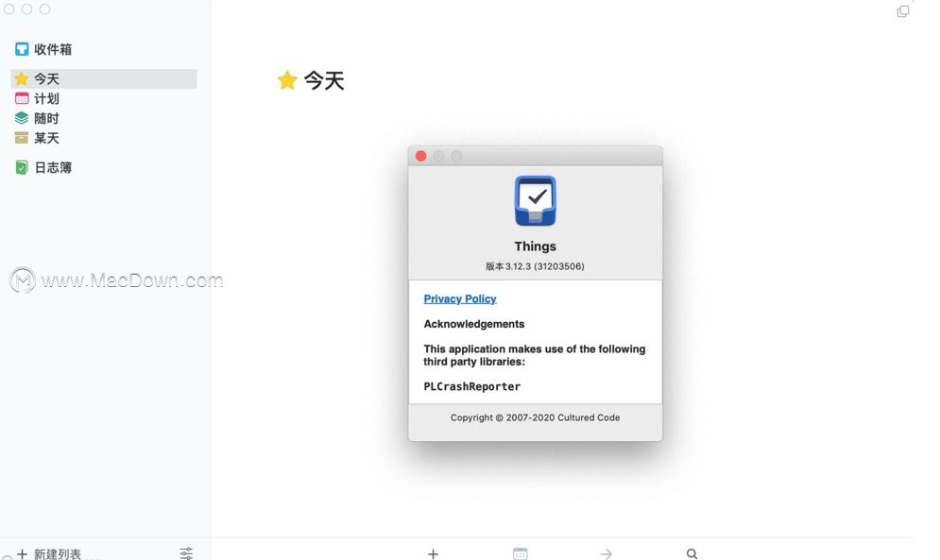Click the teal layers icon beside 随时
Viewport: 940px width, 560px height.
point(22,118)
